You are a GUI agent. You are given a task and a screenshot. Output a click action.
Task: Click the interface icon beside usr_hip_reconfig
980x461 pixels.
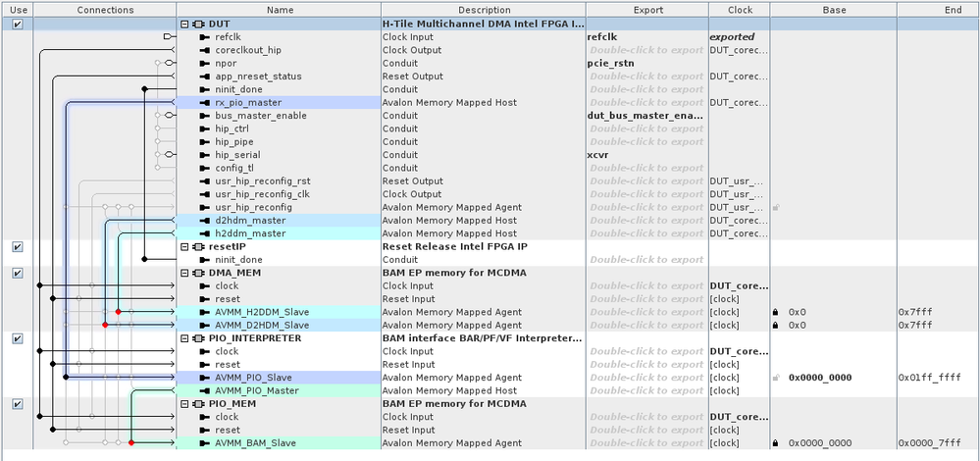pyautogui.click(x=205, y=207)
